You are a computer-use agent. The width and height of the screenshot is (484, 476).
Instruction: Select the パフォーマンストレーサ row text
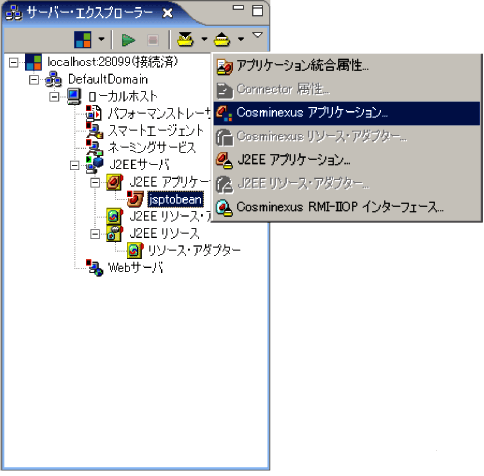[159, 114]
